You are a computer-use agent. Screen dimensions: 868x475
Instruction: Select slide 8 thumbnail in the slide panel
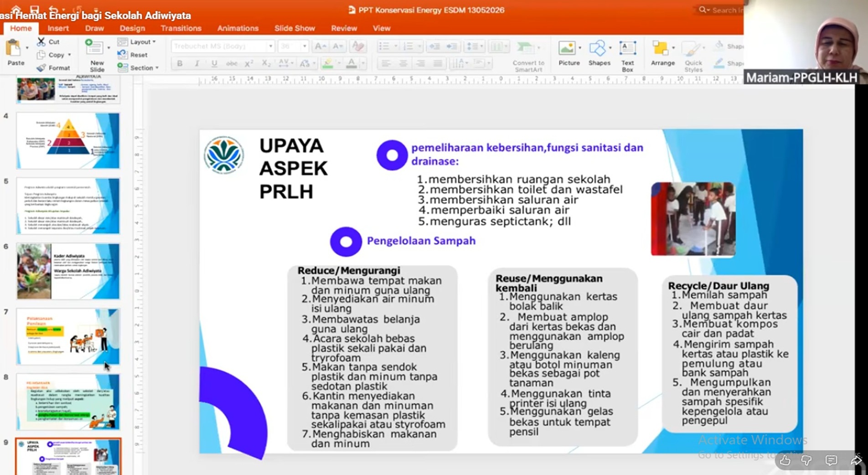[68, 402]
